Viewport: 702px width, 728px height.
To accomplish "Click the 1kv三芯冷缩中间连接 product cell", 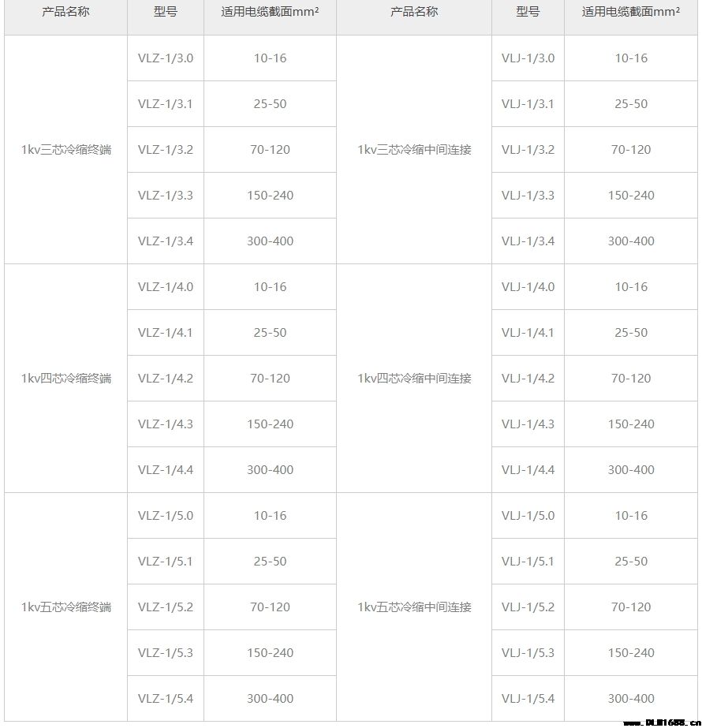I will [414, 150].
